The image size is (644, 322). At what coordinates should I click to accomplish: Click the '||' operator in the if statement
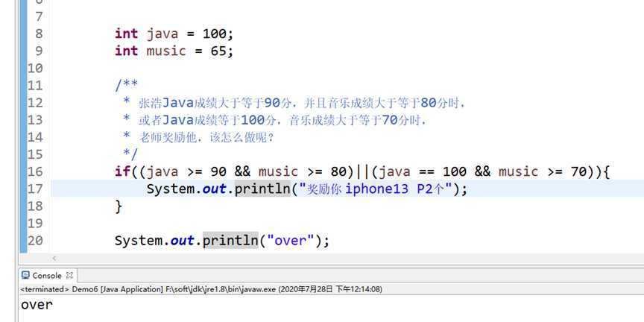362,171
